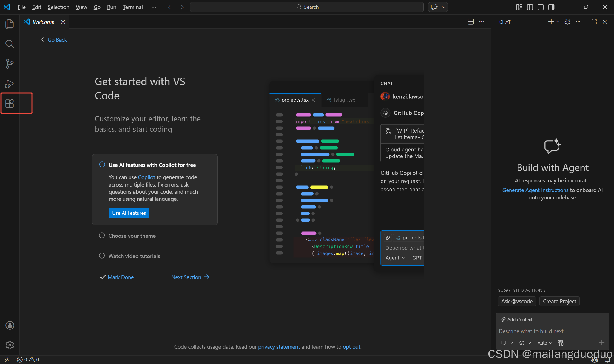This screenshot has height=364, width=614.
Task: Open the Explorer view in activity bar
Action: [x=10, y=24]
